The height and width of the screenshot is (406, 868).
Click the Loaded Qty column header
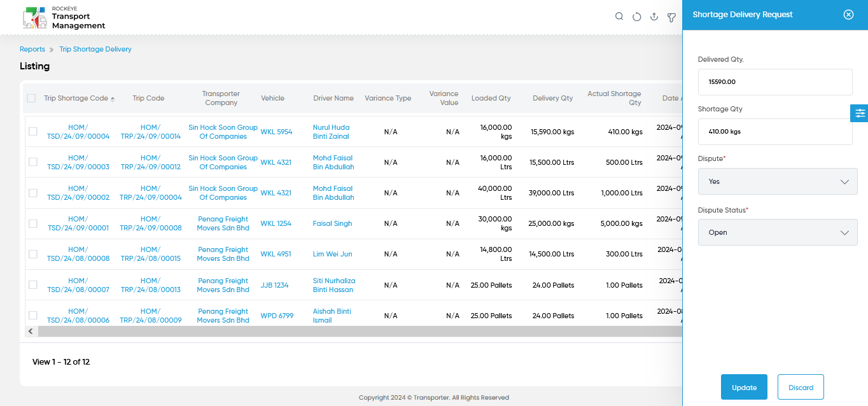pyautogui.click(x=491, y=98)
